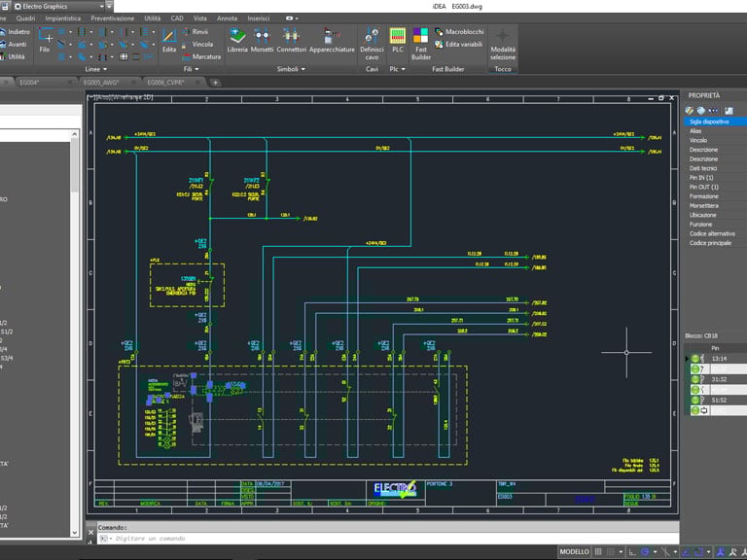Click the Morsetti terminals icon
The image size is (747, 560).
click(x=263, y=39)
